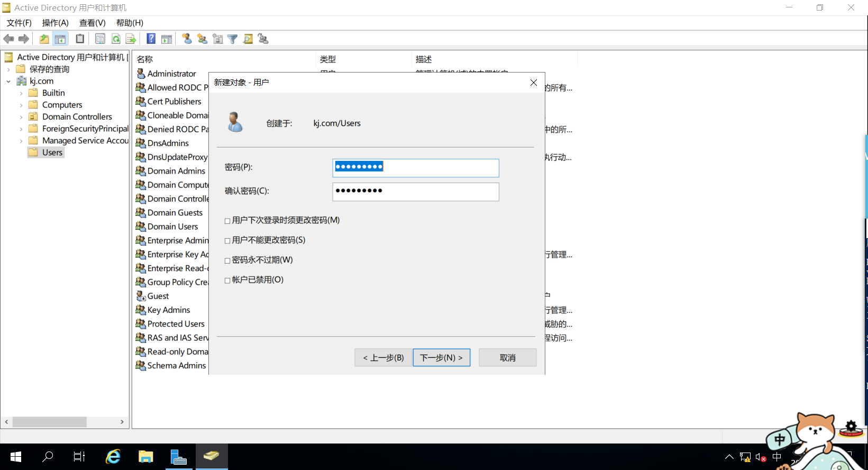
Task: Toggle the action pane toolbar icon
Action: click(x=167, y=39)
